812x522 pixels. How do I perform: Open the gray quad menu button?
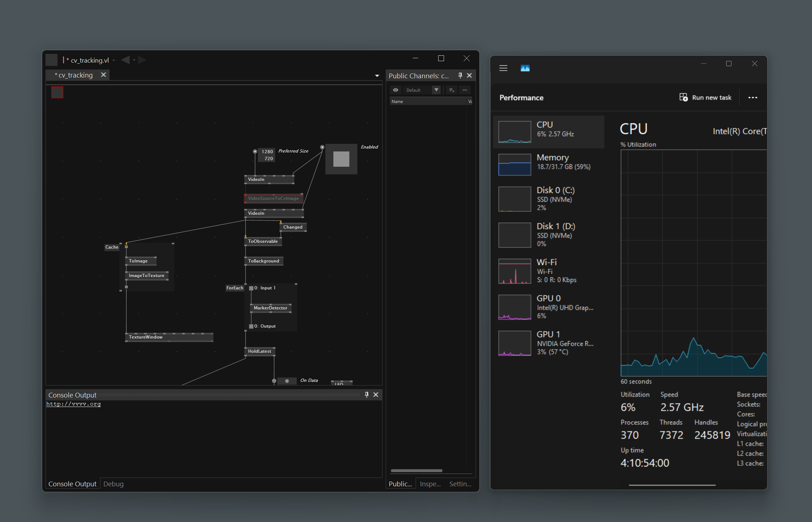[x=52, y=60]
